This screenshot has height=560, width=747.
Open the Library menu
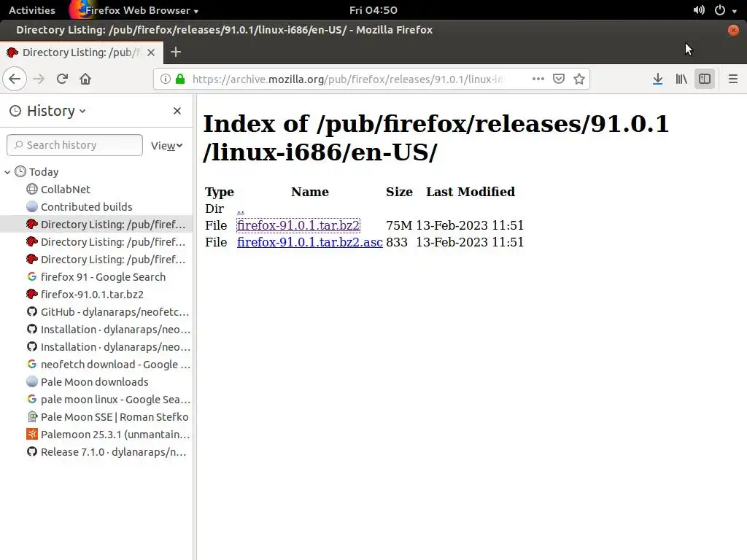681,79
